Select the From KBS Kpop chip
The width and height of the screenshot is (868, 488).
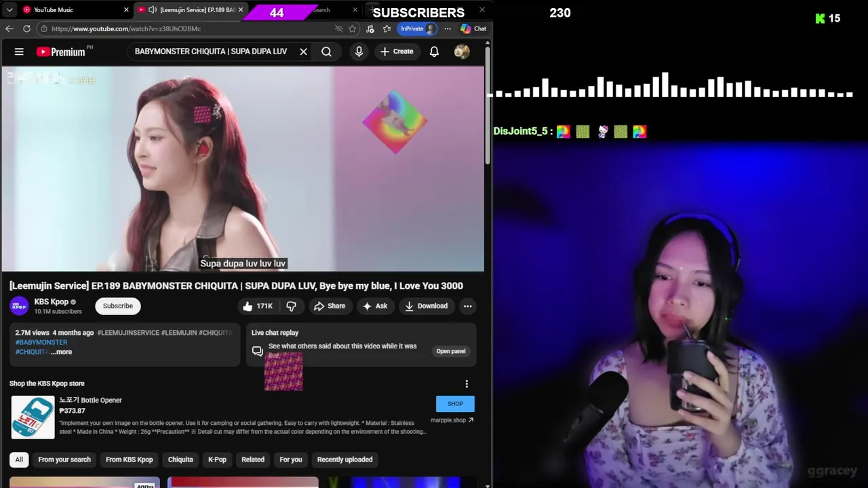[130, 460]
